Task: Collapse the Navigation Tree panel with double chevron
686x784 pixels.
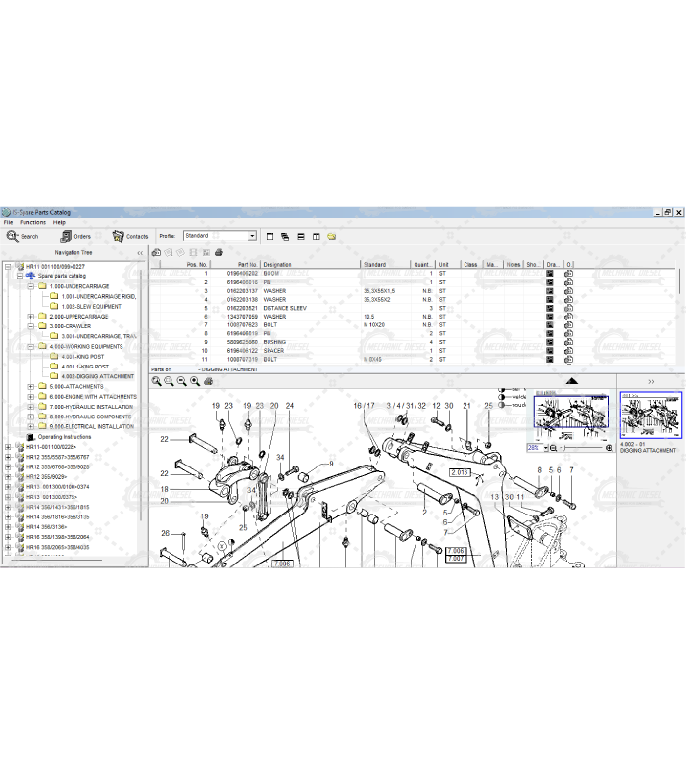Action: pyautogui.click(x=140, y=253)
